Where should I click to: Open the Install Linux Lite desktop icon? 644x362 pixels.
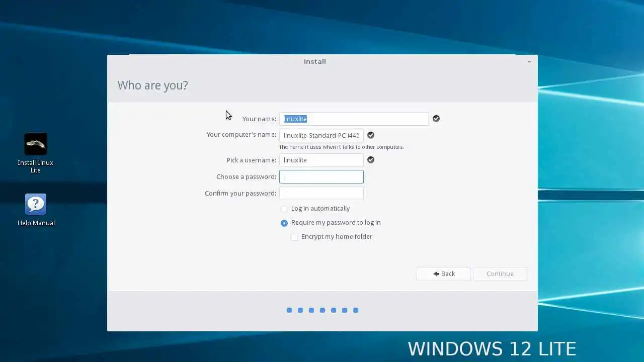35,153
